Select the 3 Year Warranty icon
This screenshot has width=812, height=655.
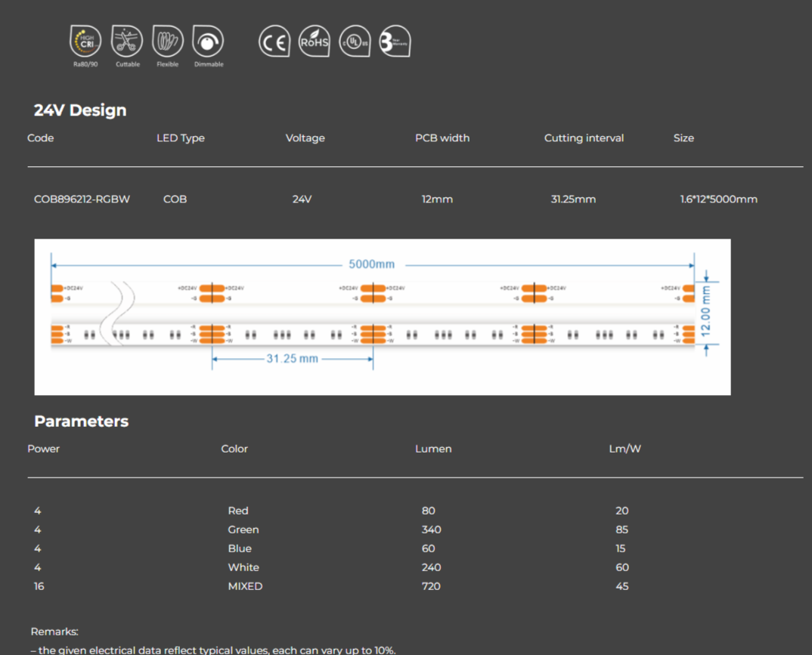tap(395, 42)
